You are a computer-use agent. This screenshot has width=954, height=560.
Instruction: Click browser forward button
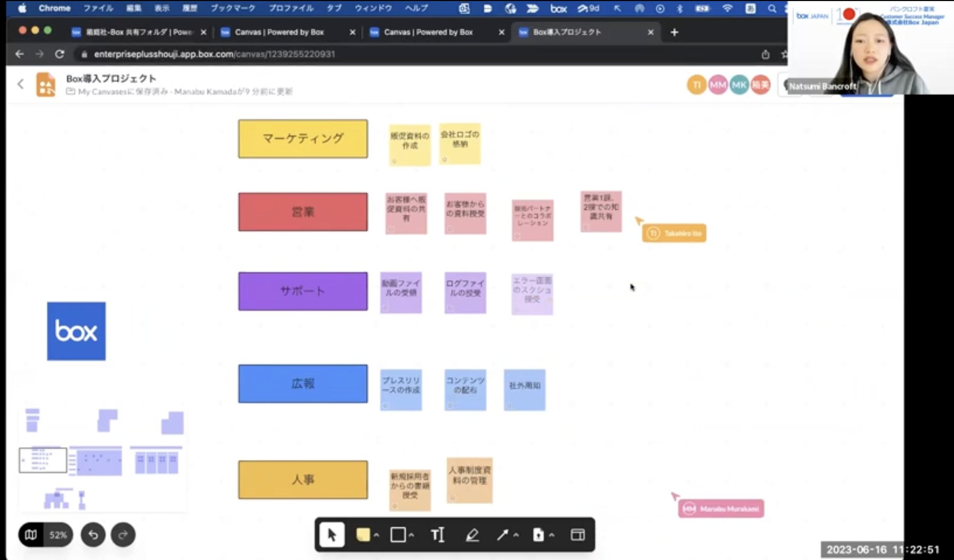40,54
